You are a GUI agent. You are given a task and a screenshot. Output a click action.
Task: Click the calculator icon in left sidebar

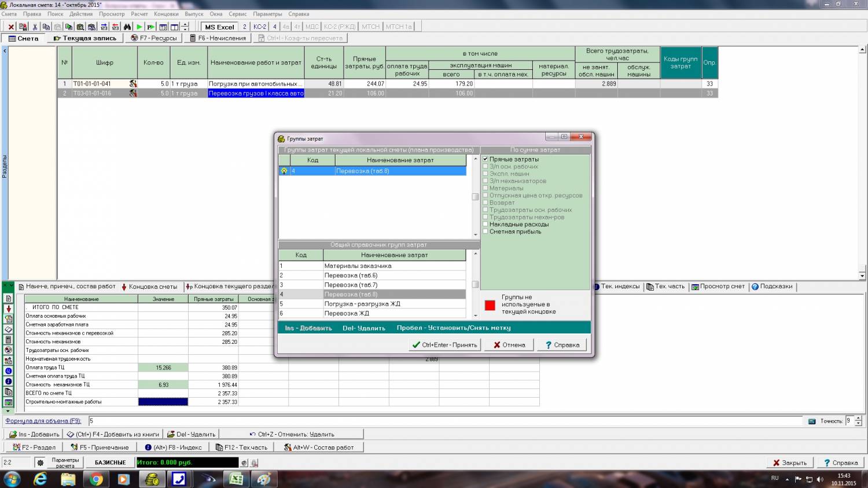pyautogui.click(x=8, y=340)
